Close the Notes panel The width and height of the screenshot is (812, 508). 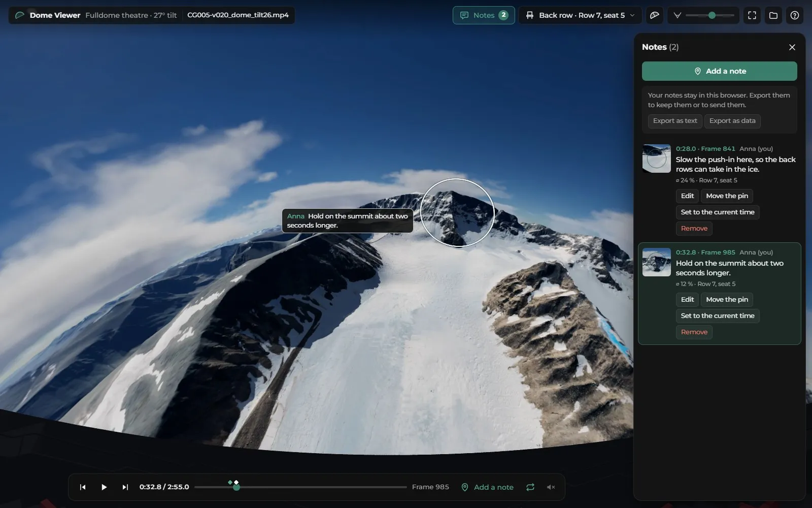pyautogui.click(x=792, y=47)
